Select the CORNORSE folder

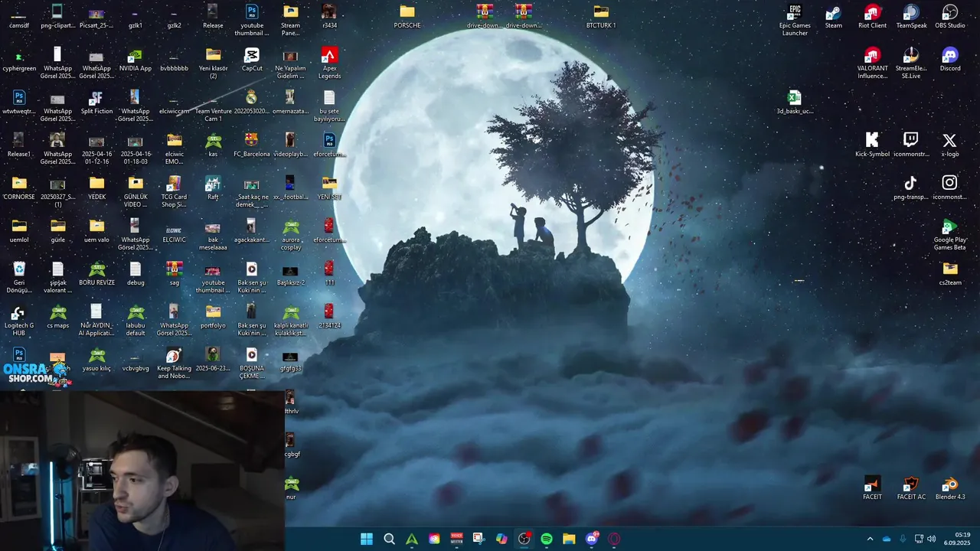click(19, 188)
